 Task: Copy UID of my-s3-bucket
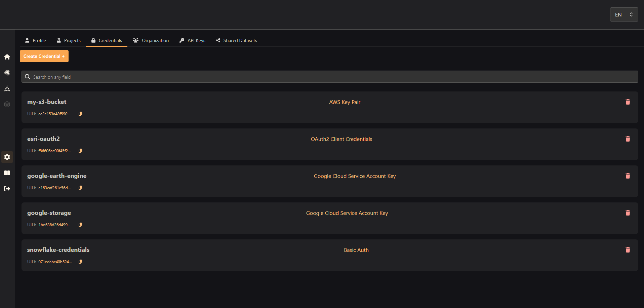pos(80,114)
